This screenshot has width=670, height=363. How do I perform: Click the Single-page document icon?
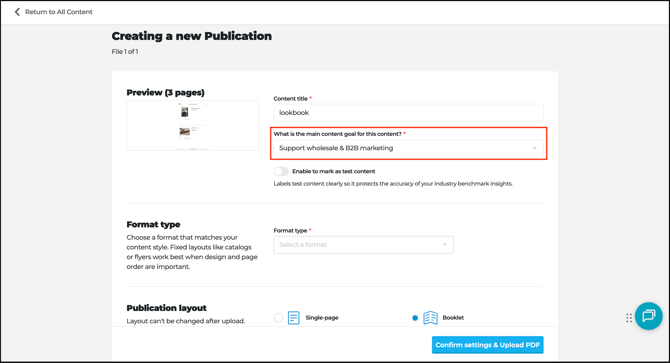point(294,318)
